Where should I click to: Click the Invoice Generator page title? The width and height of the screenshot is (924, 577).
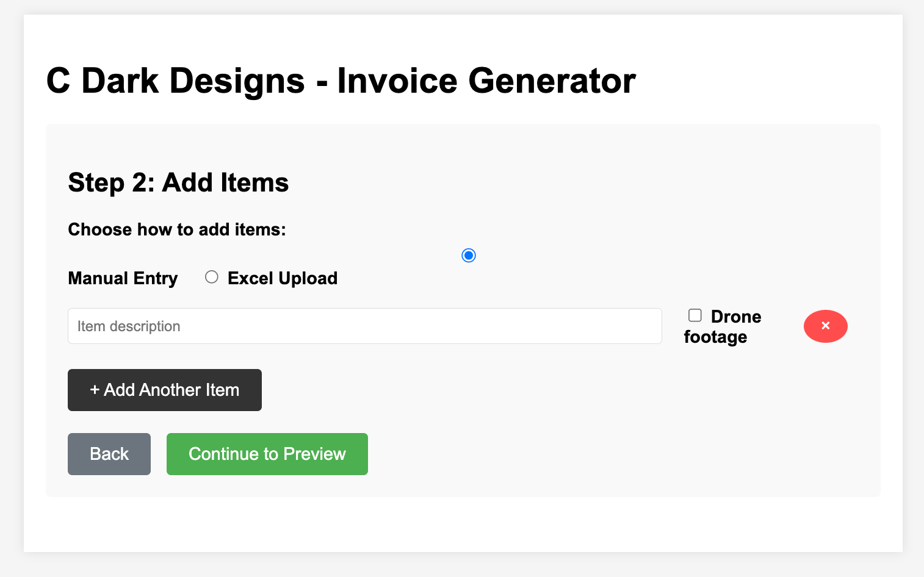point(341,81)
